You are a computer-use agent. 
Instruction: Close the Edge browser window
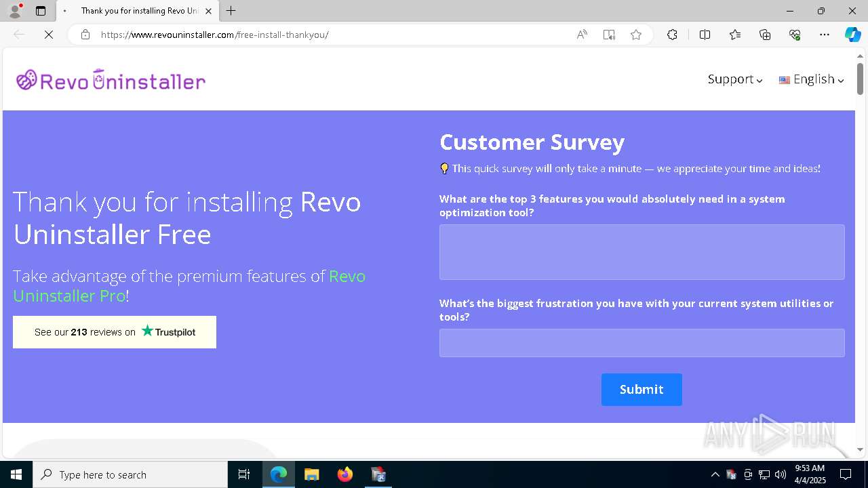pyautogui.click(x=852, y=11)
